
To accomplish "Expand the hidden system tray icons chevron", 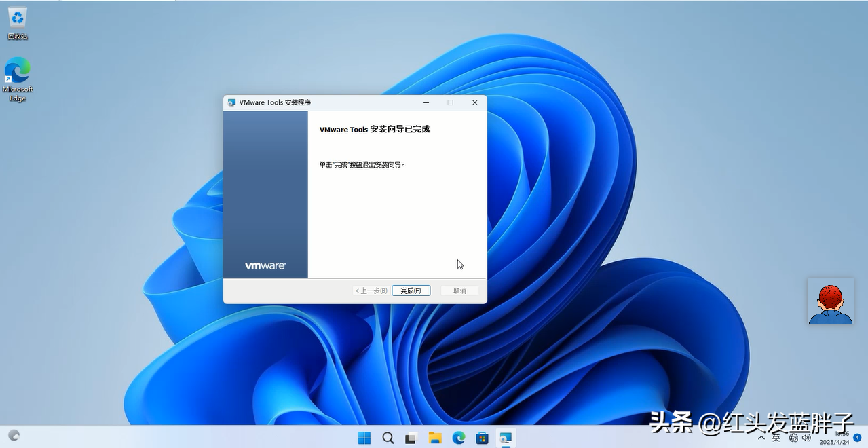I will 761,438.
